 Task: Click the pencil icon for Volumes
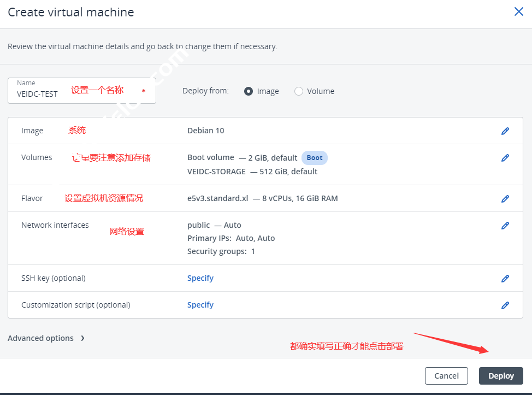pyautogui.click(x=505, y=158)
